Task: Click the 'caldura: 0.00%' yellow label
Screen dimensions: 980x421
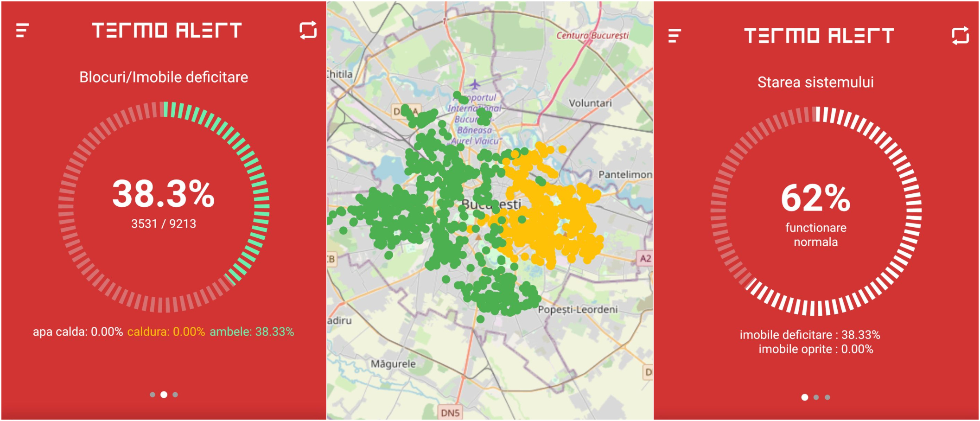Action: (166, 332)
